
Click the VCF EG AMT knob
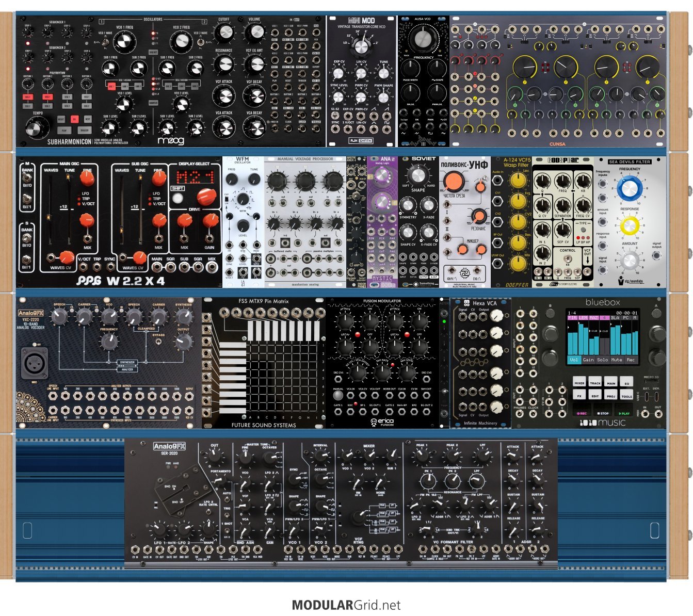point(254,64)
